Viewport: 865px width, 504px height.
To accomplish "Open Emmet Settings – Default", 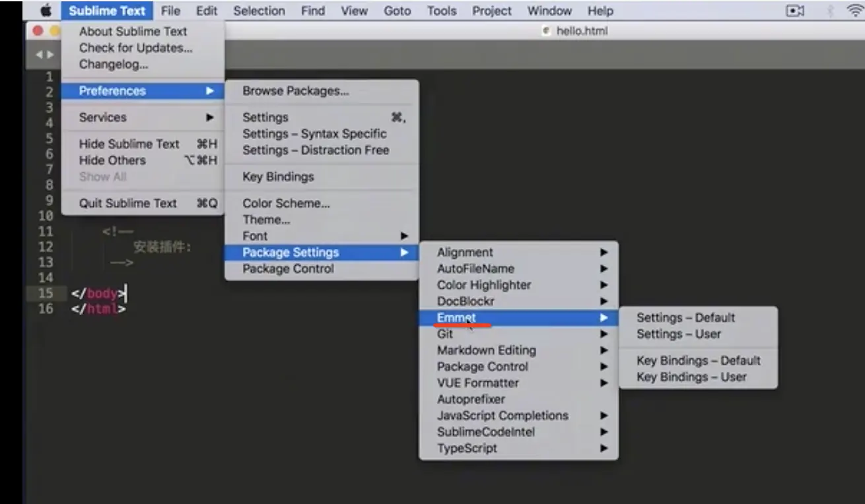I will point(699,317).
